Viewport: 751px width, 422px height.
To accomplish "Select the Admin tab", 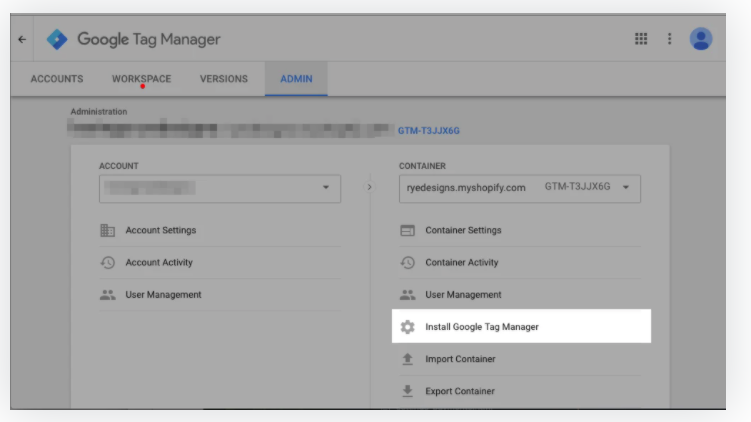I will pos(296,79).
